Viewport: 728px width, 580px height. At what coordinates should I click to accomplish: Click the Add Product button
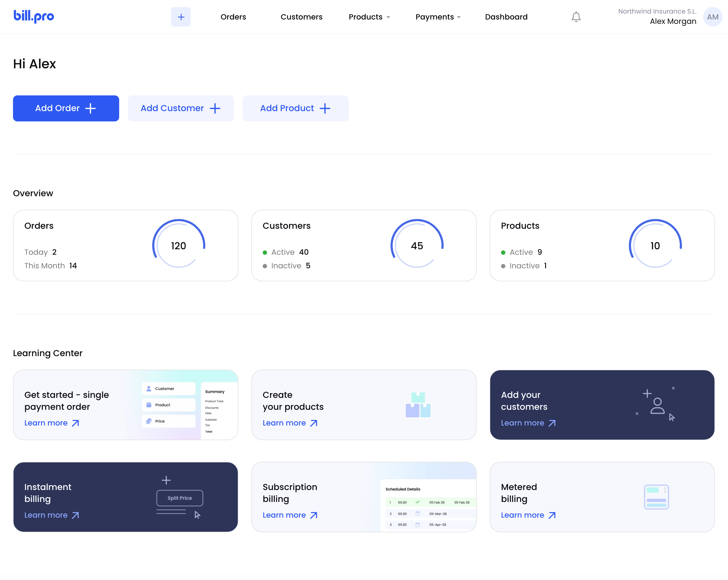295,108
